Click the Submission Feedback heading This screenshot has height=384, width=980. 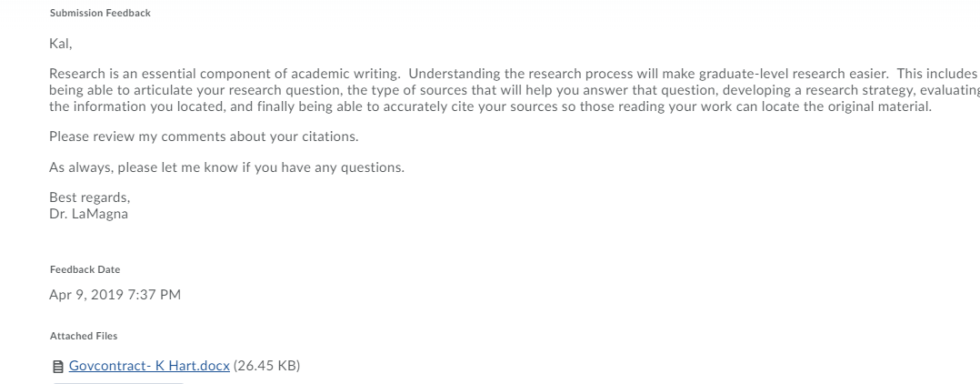pos(100,13)
